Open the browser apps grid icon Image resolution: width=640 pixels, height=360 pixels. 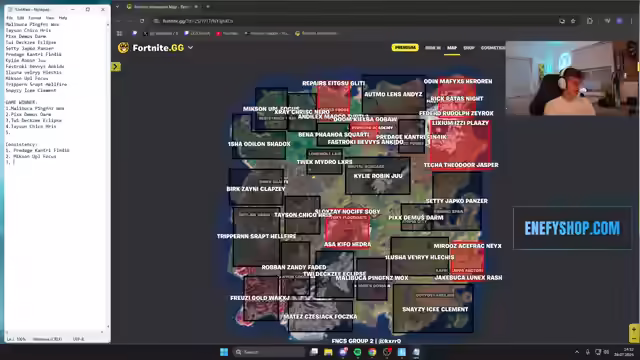[119, 33]
